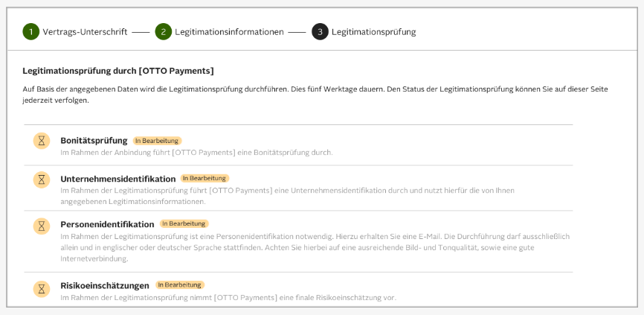
Task: Select the Risikoeinschätzungen heading
Action: (105, 284)
